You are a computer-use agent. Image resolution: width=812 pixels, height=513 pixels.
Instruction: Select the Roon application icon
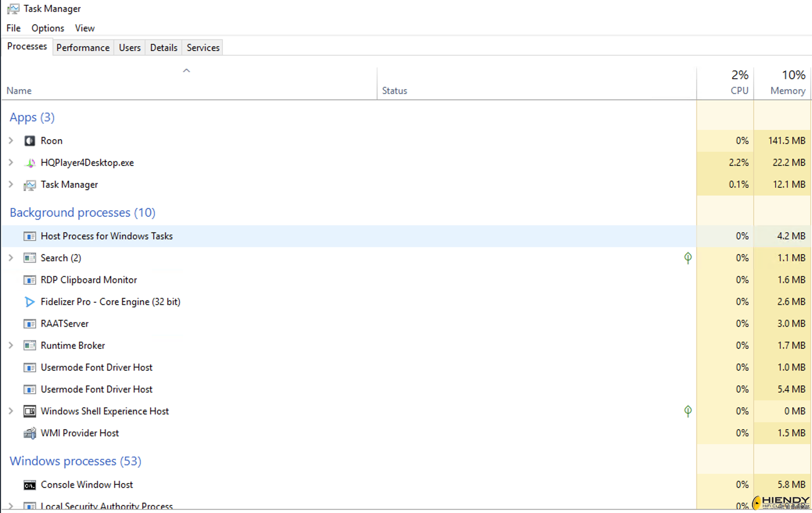click(30, 140)
